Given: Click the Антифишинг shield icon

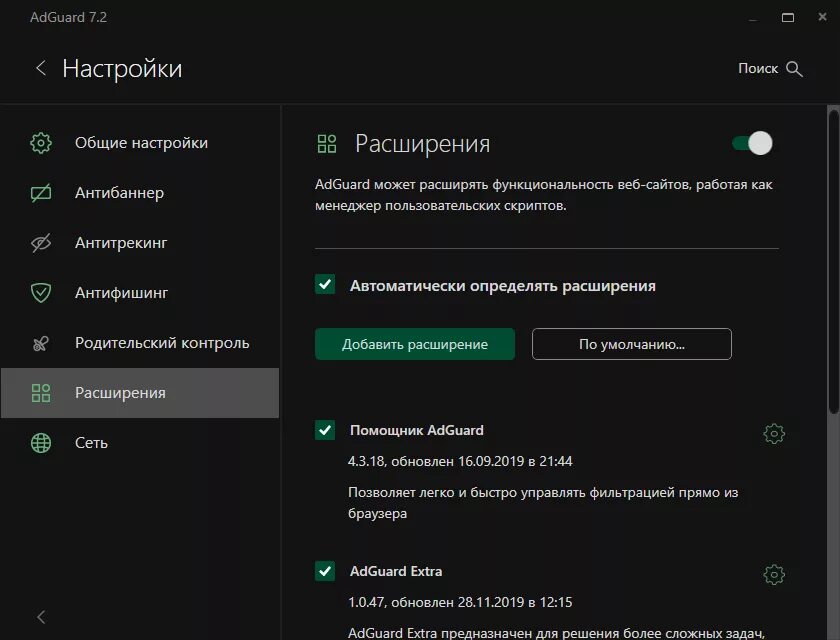Looking at the screenshot, I should (41, 293).
